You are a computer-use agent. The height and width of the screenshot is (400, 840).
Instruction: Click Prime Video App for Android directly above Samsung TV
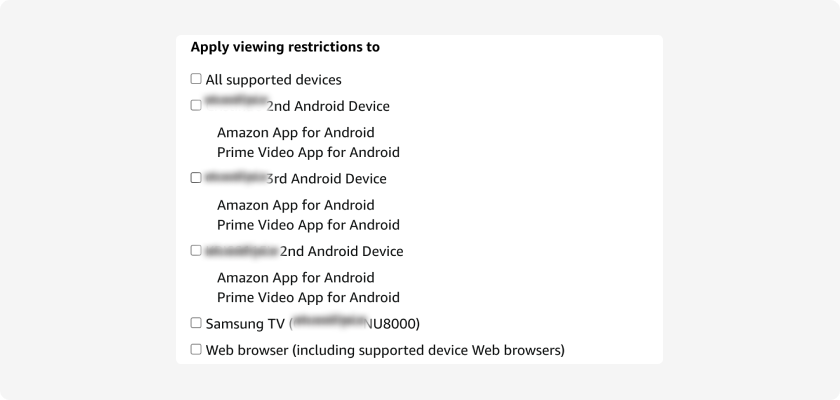pyautogui.click(x=309, y=297)
